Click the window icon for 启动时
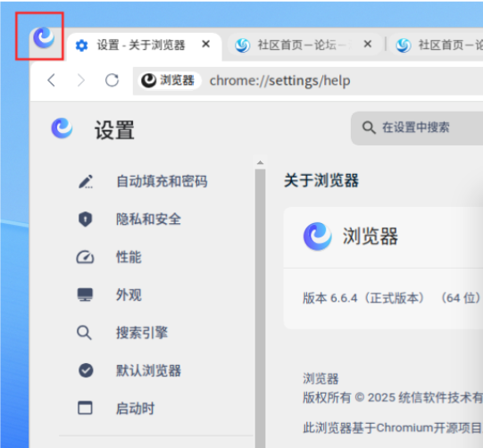Screen dimensions: 483x448 click(x=85, y=408)
